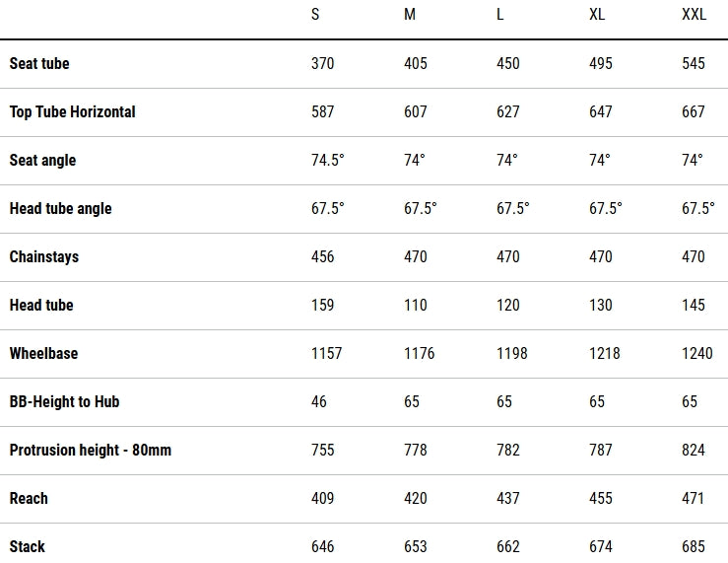Select the BB-Height to Hub row label
Image resolution: width=728 pixels, height=563 pixels.
click(64, 401)
